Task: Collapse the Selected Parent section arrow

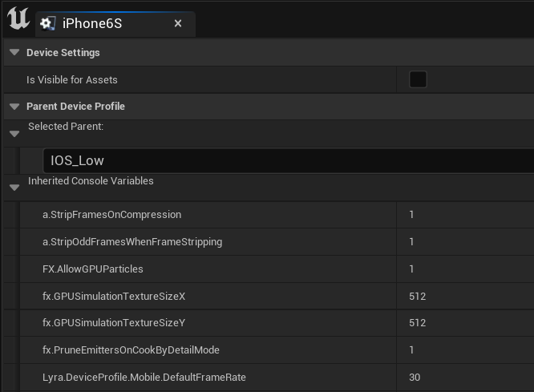Action: point(14,133)
